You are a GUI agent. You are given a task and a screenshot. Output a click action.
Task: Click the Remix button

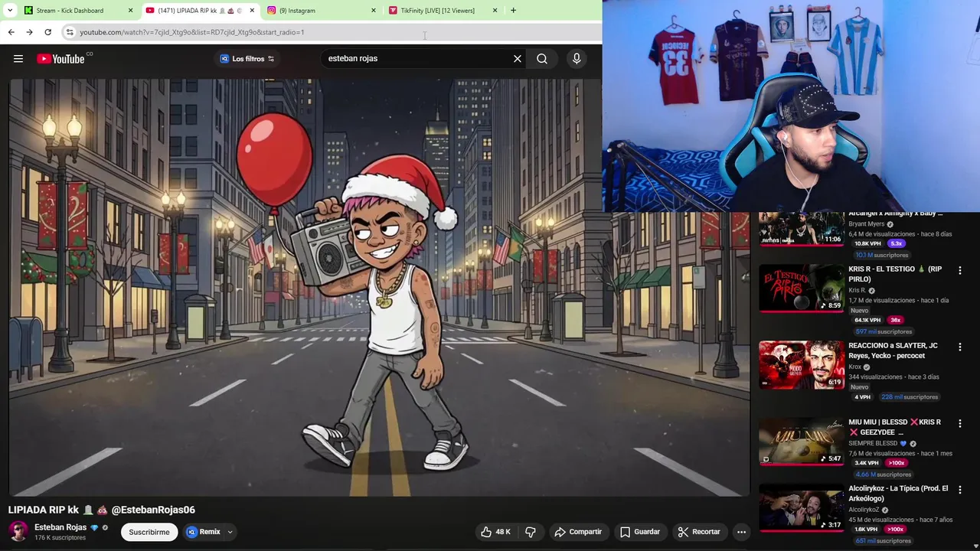pos(204,532)
